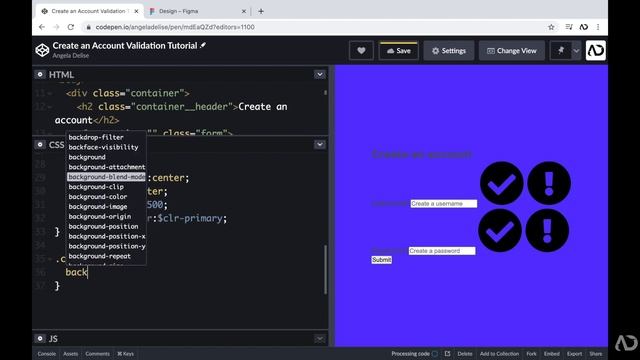Screen dimensions: 640x360
Task: Close the Design – Figma tab
Action: (x=244, y=11)
